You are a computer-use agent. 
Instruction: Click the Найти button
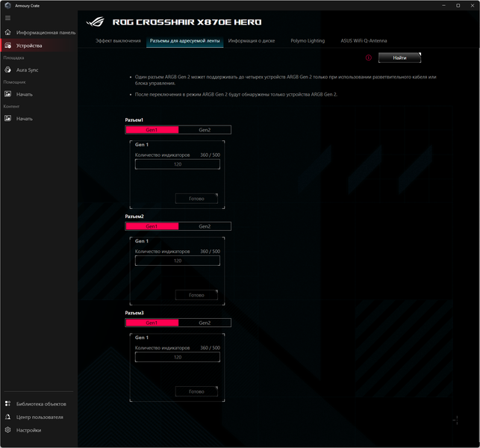pyautogui.click(x=399, y=57)
